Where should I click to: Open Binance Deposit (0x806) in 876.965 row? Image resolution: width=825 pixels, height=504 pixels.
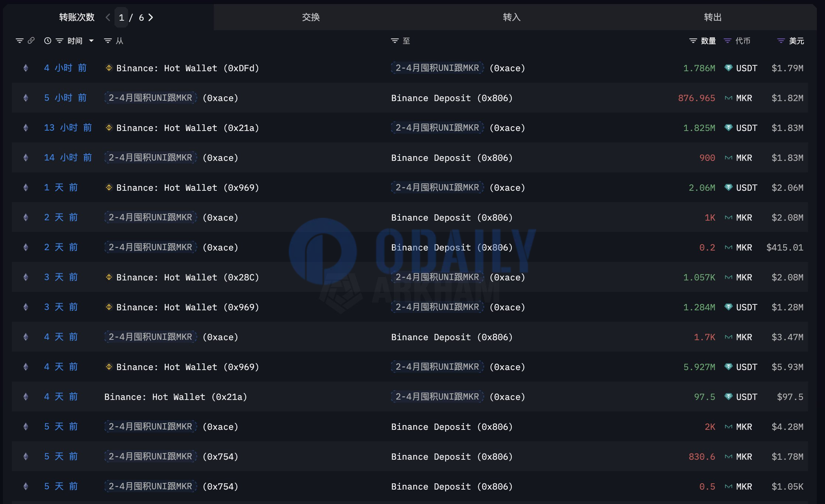452,98
